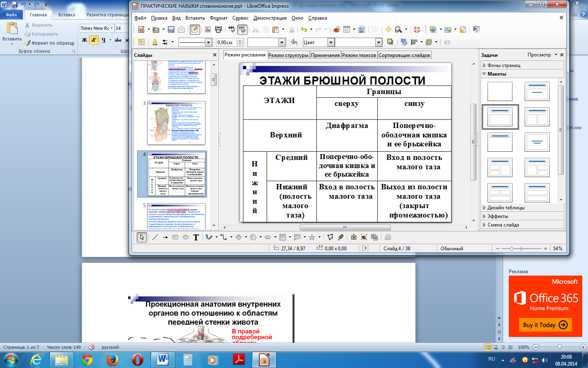
Task: Toggle underline Ч button in Word
Action: (104, 40)
